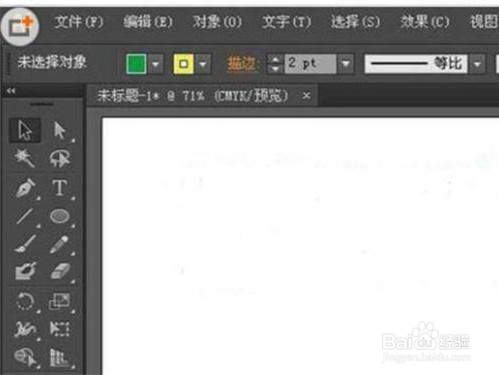Decrease stroke weight with down stepper
499x375 pixels.
click(275, 69)
